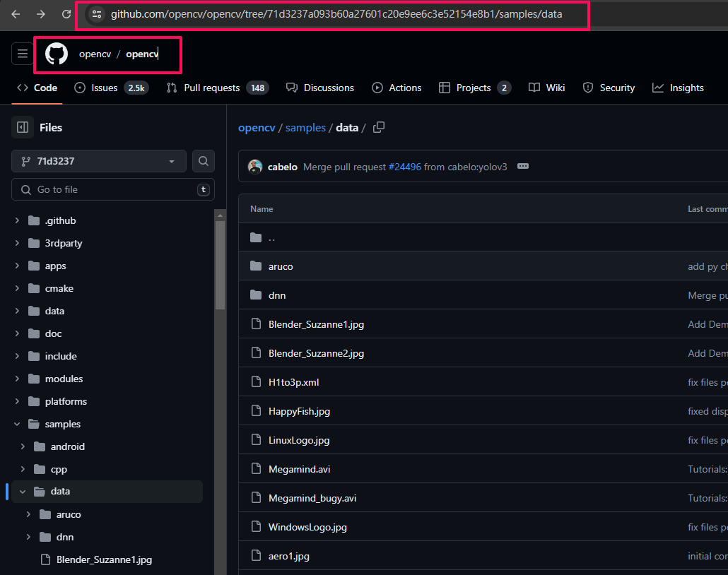Open the site information icon in address bar
This screenshot has height=575, width=728.
point(98,14)
